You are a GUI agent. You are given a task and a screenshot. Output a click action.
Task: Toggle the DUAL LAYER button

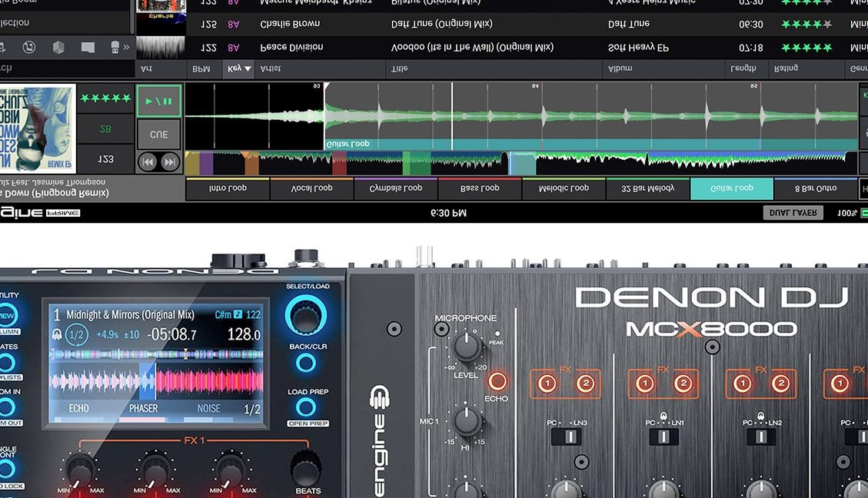(x=793, y=212)
